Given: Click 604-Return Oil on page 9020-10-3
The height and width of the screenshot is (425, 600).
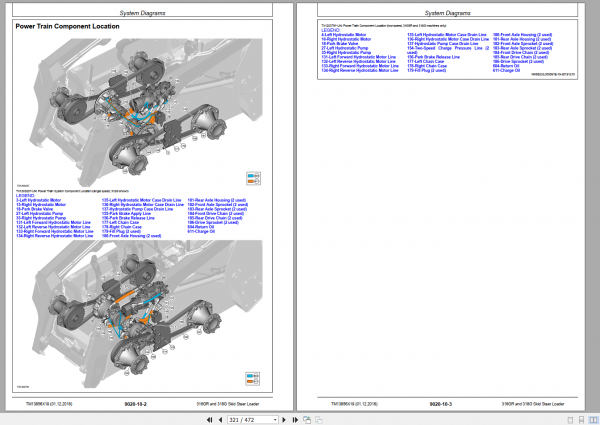Looking at the screenshot, I should tap(506, 66).
